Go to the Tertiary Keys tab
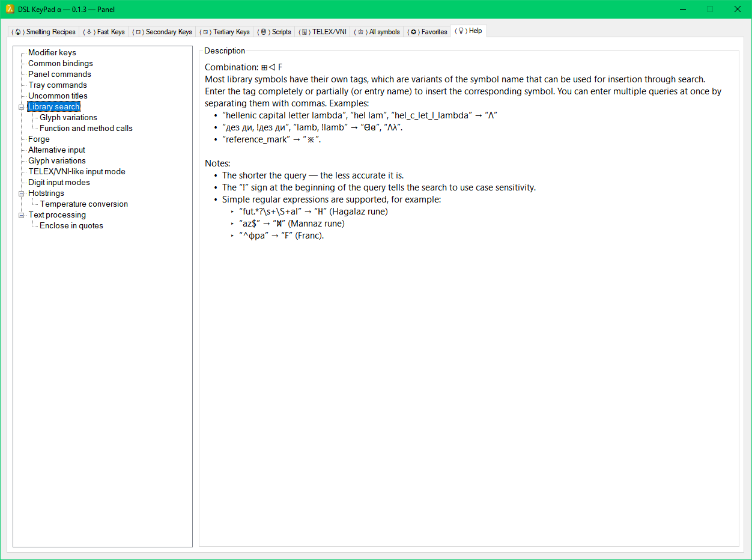 pyautogui.click(x=225, y=32)
